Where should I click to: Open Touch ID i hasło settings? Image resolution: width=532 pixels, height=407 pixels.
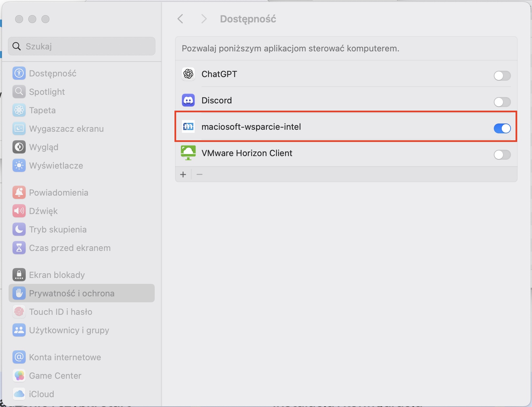pos(61,312)
